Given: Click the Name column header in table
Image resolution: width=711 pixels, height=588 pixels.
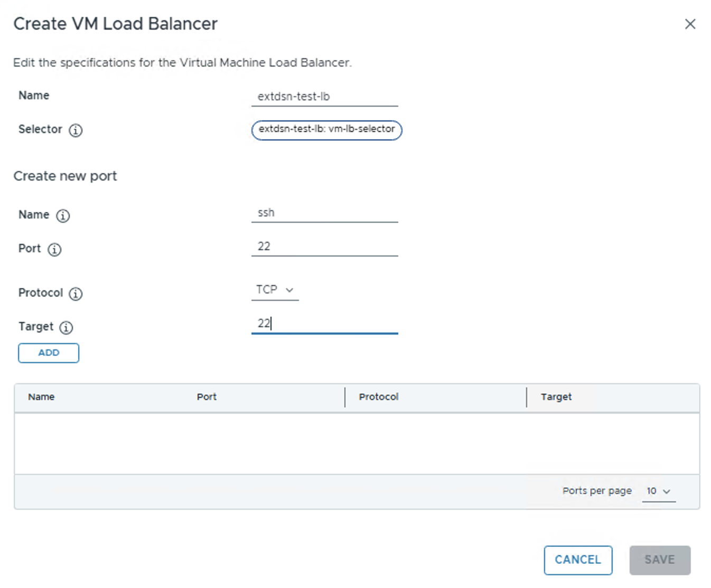Looking at the screenshot, I should (x=41, y=397).
